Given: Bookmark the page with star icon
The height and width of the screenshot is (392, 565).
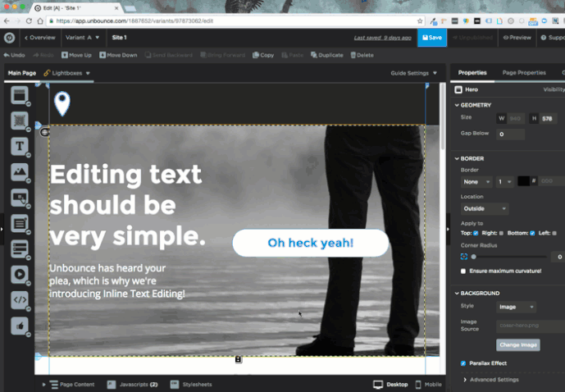Looking at the screenshot, I should pyautogui.click(x=420, y=21).
